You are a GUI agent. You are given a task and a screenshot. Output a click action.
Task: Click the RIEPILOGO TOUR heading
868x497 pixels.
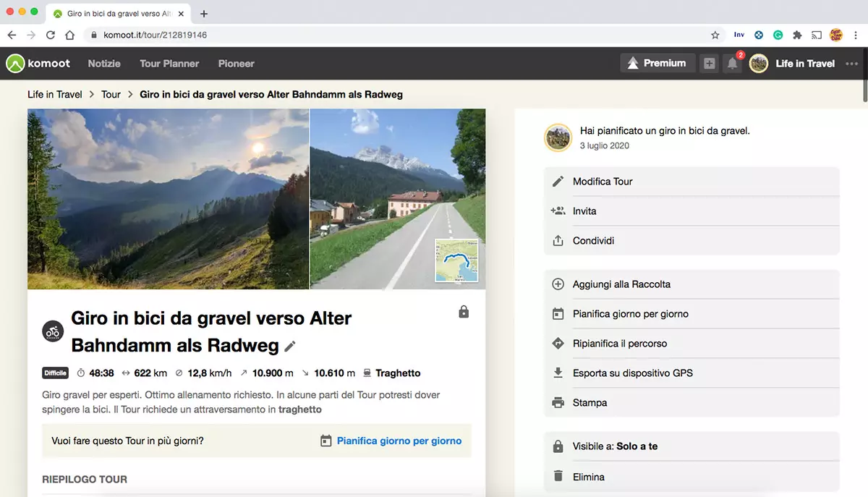85,479
